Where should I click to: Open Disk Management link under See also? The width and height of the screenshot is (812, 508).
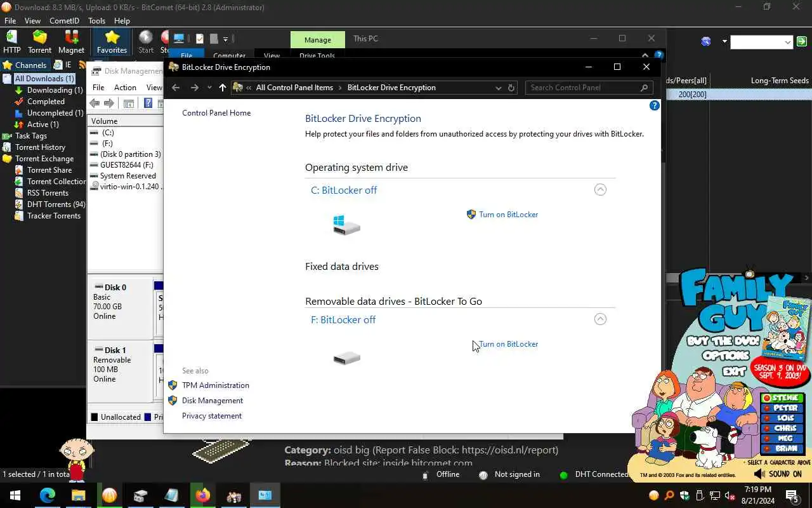(213, 401)
